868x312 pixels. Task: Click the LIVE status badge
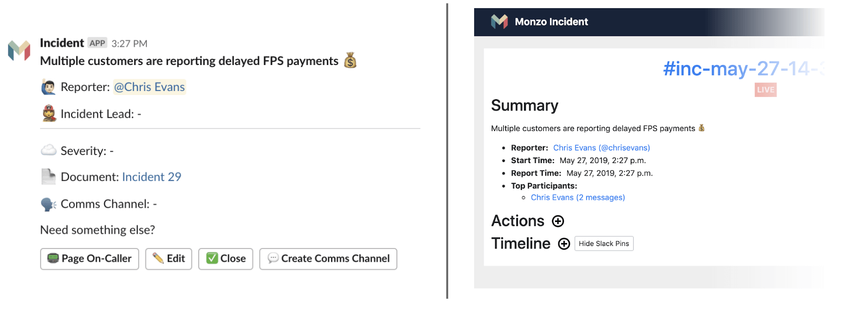tap(765, 90)
